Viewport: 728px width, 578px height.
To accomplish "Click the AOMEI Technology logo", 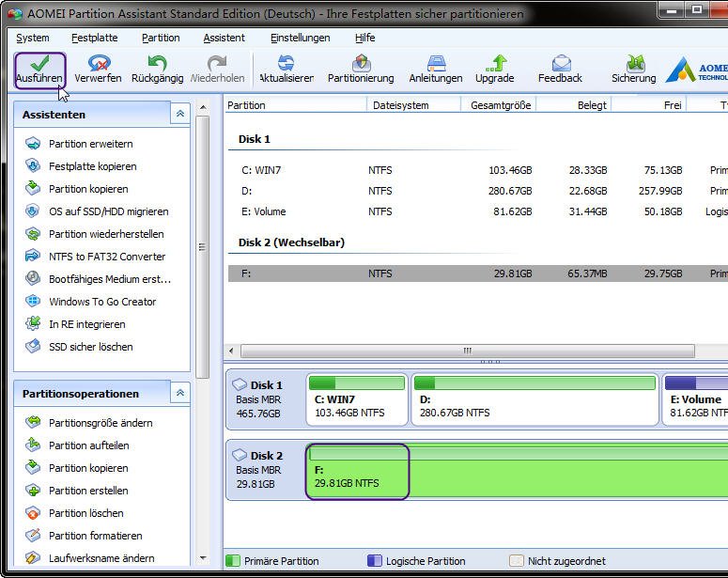I will 696,70.
